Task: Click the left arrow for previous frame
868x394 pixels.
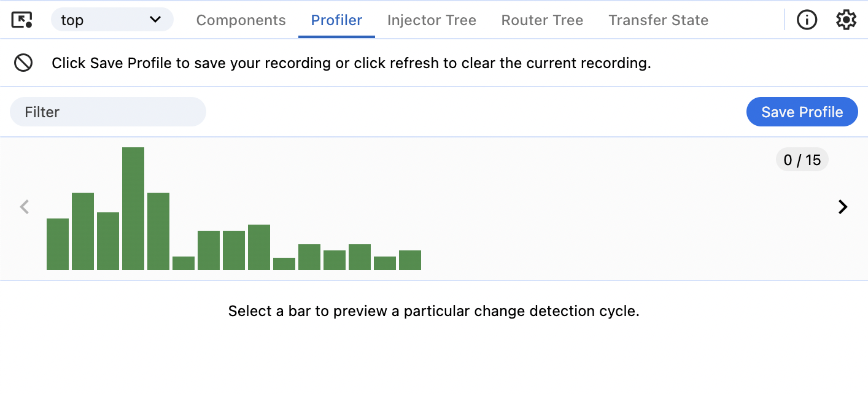Action: (25, 207)
